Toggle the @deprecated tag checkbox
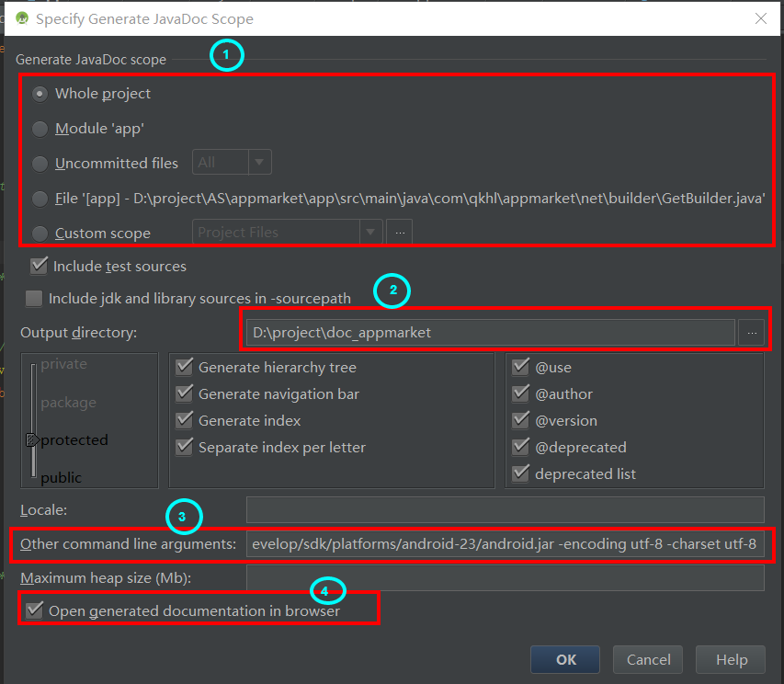Image resolution: width=784 pixels, height=684 pixels. coord(521,447)
